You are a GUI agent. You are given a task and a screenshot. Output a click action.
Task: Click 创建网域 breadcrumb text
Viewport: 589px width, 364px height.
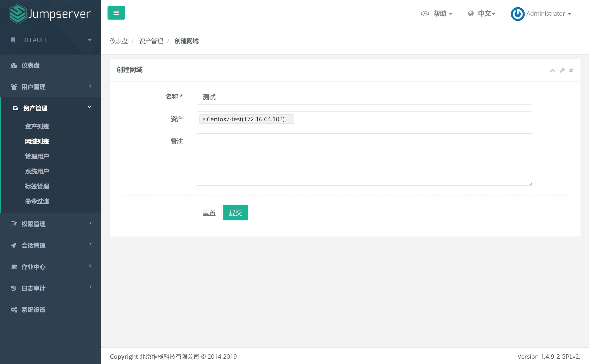click(x=187, y=41)
